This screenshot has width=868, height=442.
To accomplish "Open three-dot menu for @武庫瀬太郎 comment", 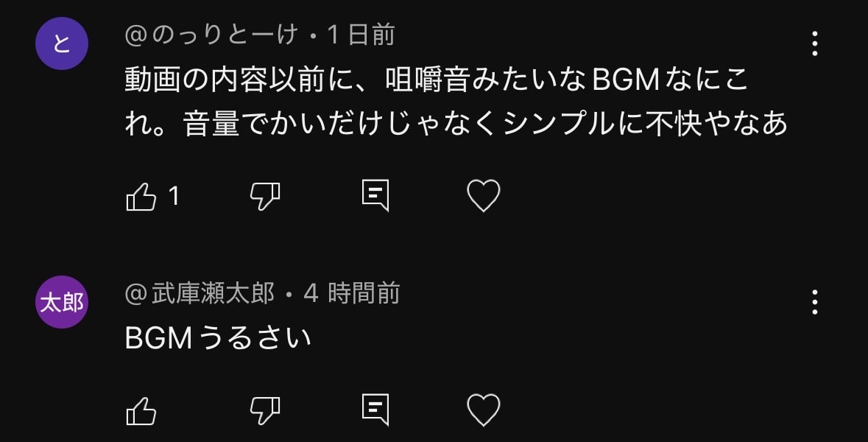I will coord(814,302).
